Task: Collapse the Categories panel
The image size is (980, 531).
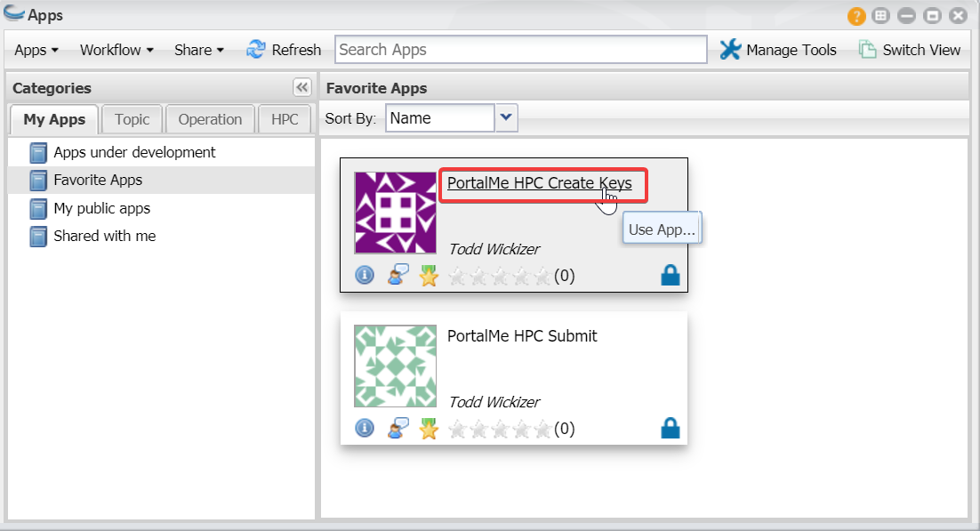Action: [x=301, y=87]
